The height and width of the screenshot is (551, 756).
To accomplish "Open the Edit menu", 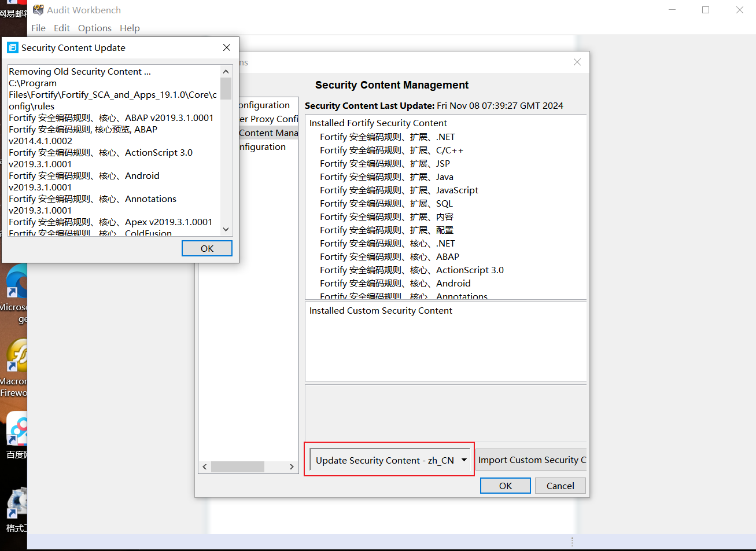I will tap(62, 28).
